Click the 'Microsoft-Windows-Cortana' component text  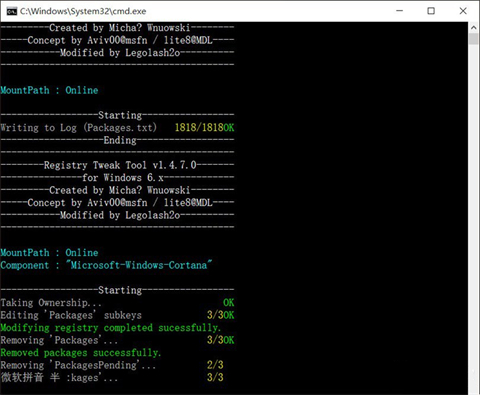(139, 265)
